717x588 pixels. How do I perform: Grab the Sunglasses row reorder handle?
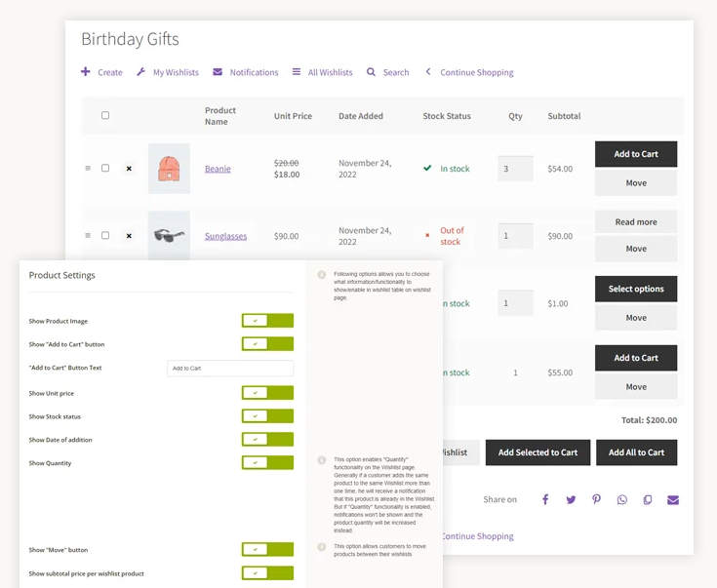(x=88, y=235)
